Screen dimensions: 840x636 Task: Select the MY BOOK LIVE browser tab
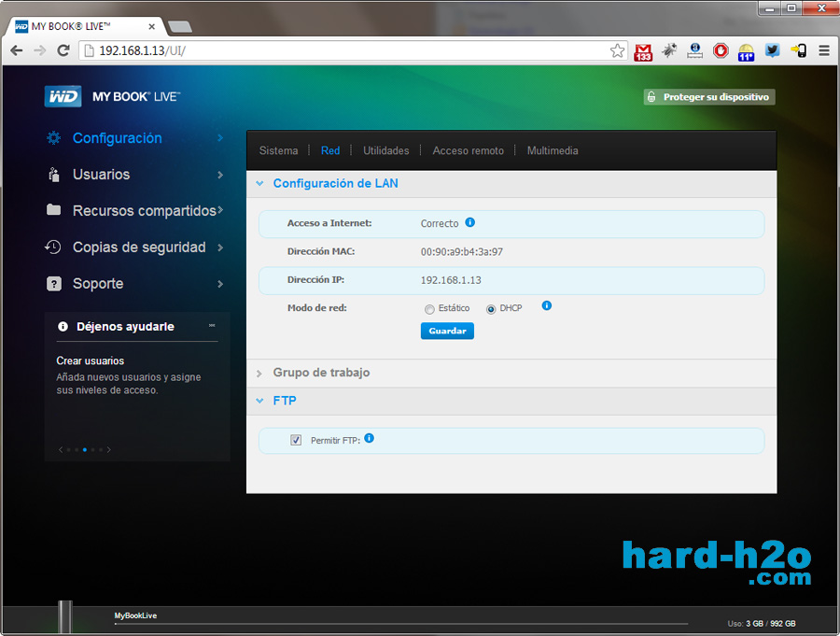(x=86, y=26)
